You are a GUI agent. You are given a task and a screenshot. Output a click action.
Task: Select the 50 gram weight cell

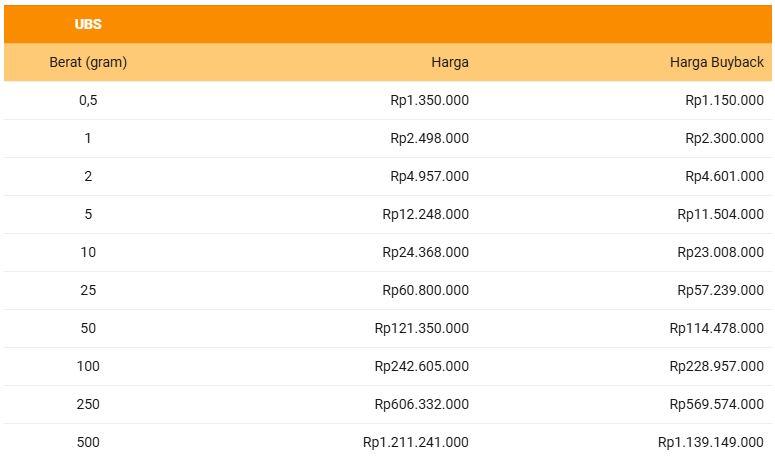click(88, 328)
